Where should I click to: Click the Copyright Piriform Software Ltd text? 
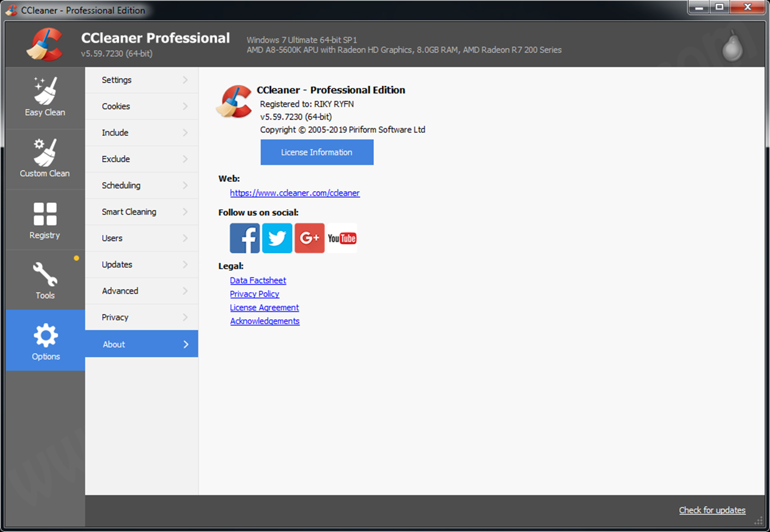pos(342,130)
